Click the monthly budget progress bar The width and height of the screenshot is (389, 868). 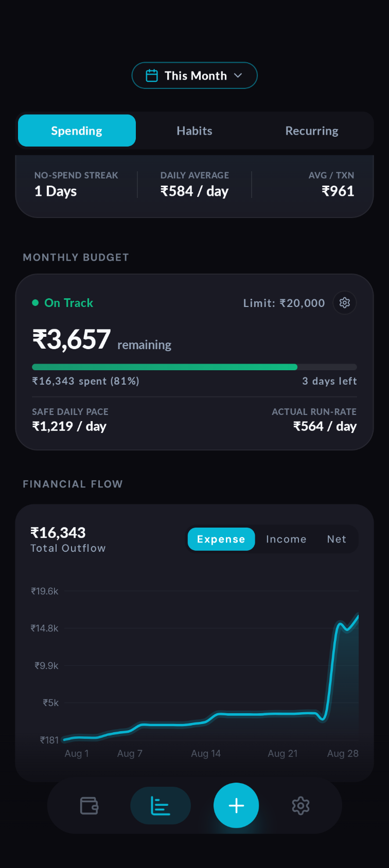coord(194,367)
